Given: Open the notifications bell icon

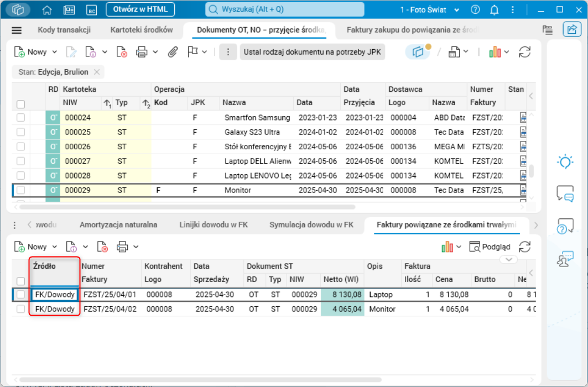Looking at the screenshot, I should click(x=495, y=10).
